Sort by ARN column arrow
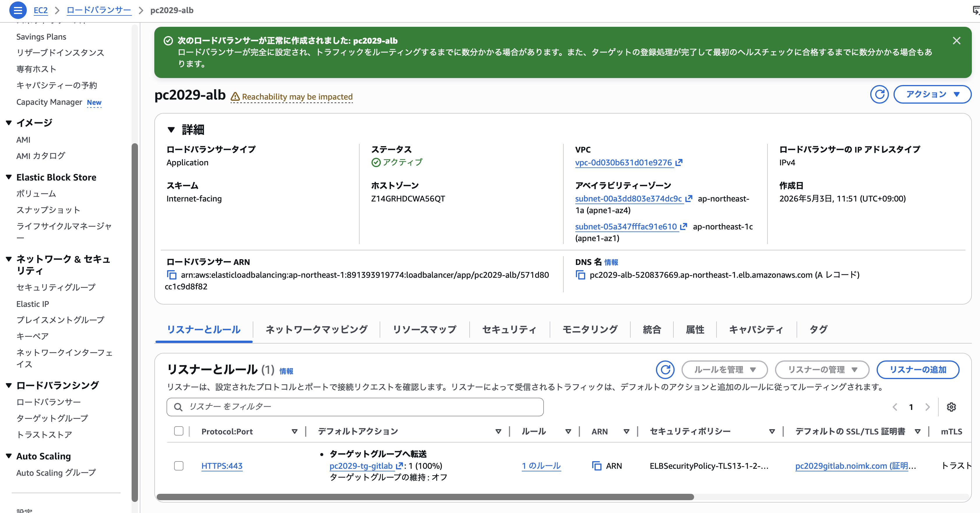 pos(626,431)
